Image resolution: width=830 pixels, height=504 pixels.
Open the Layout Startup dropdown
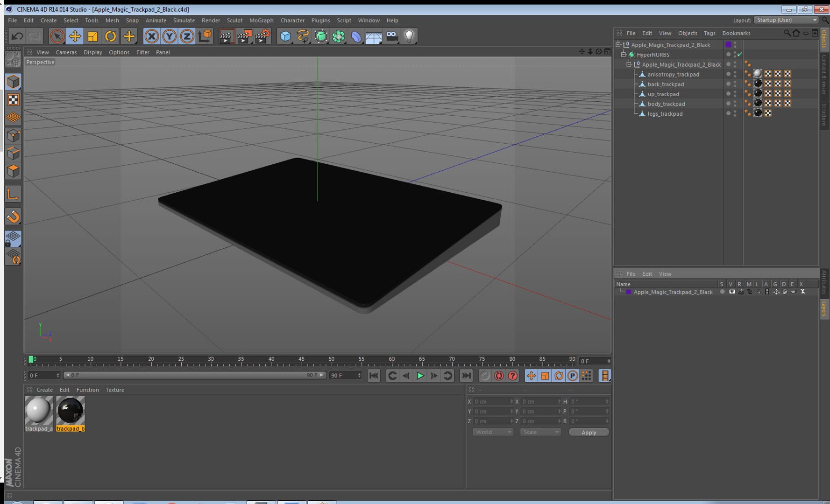click(787, 20)
